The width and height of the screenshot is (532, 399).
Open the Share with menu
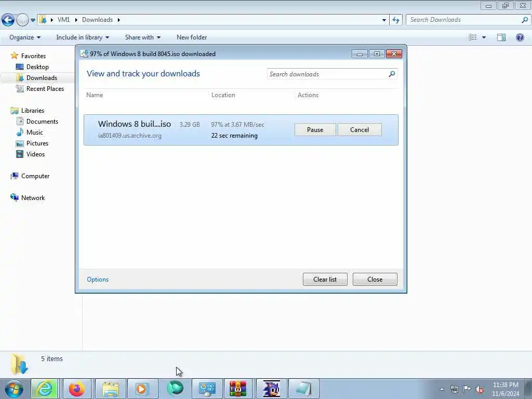(142, 37)
